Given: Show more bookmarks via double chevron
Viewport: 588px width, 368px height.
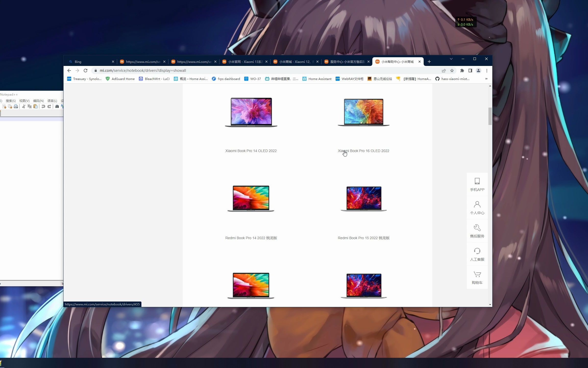Looking at the screenshot, I should pyautogui.click(x=486, y=79).
